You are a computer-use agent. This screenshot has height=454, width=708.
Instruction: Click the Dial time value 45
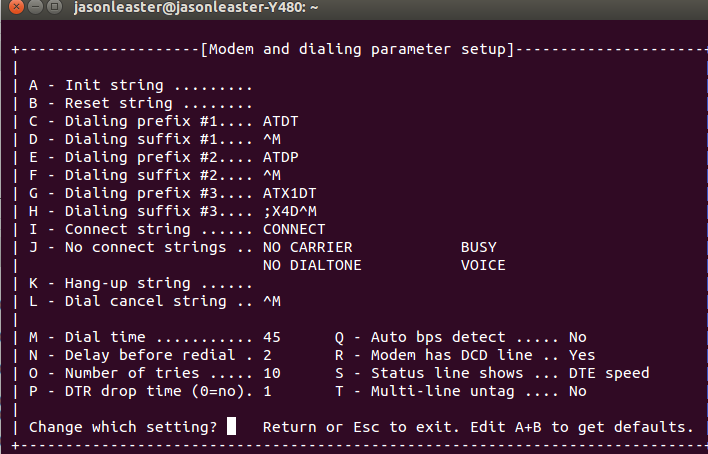pyautogui.click(x=271, y=337)
